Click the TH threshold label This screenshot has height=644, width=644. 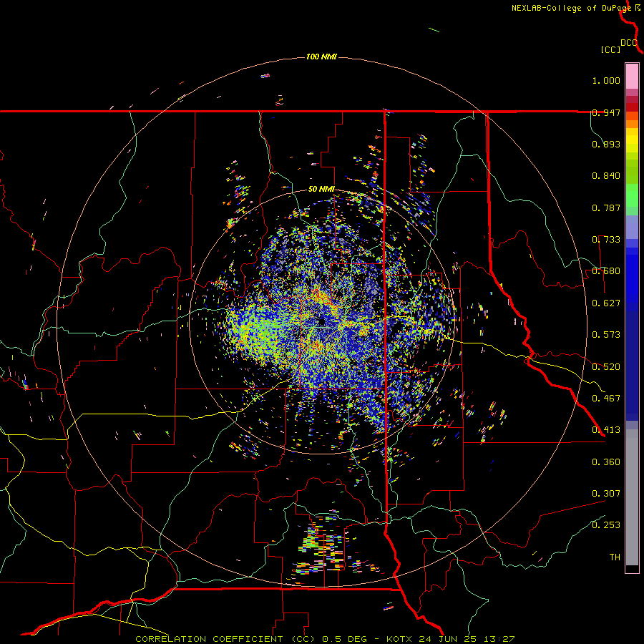tap(615, 557)
